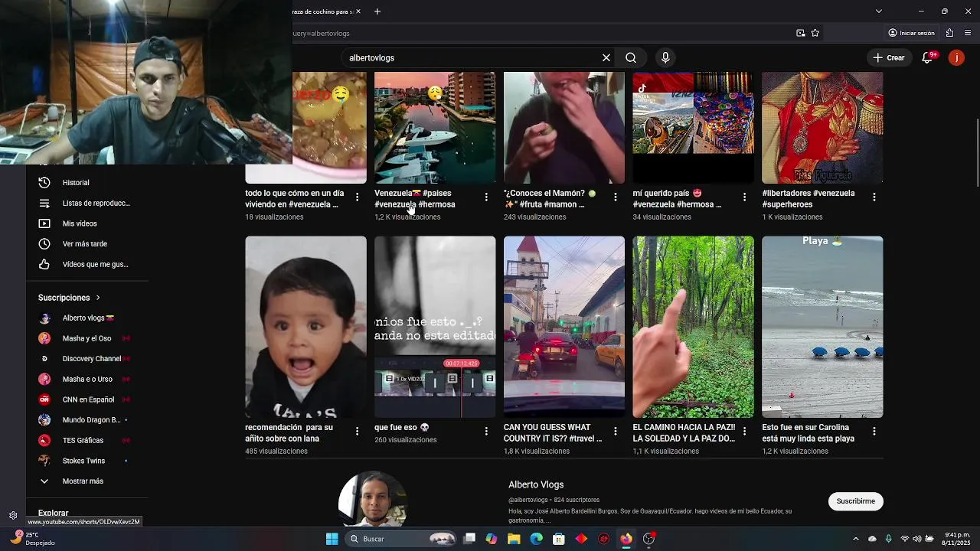Open the Copilot icon in the taskbar
This screenshot has height=551, width=980.
click(492, 539)
